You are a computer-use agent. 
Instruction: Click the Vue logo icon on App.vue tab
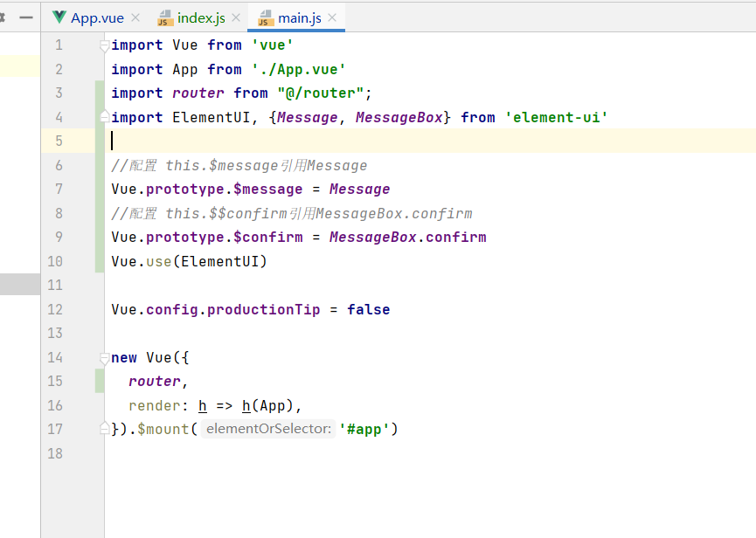pos(59,17)
